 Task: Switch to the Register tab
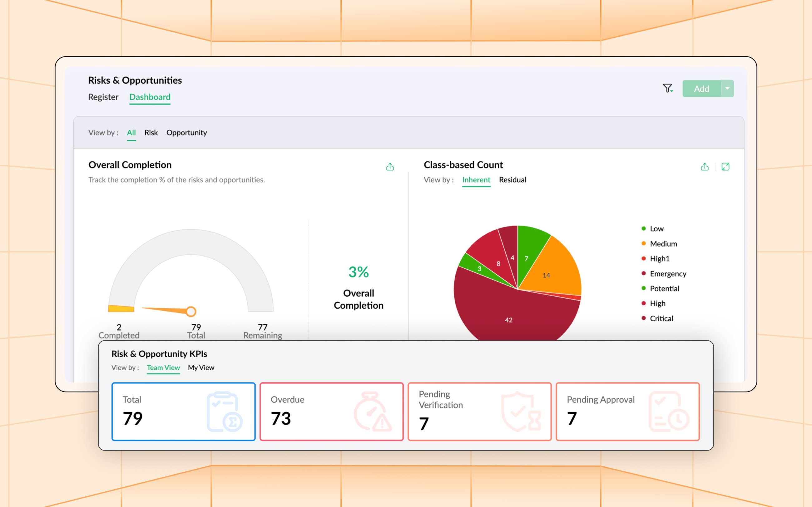pyautogui.click(x=103, y=97)
